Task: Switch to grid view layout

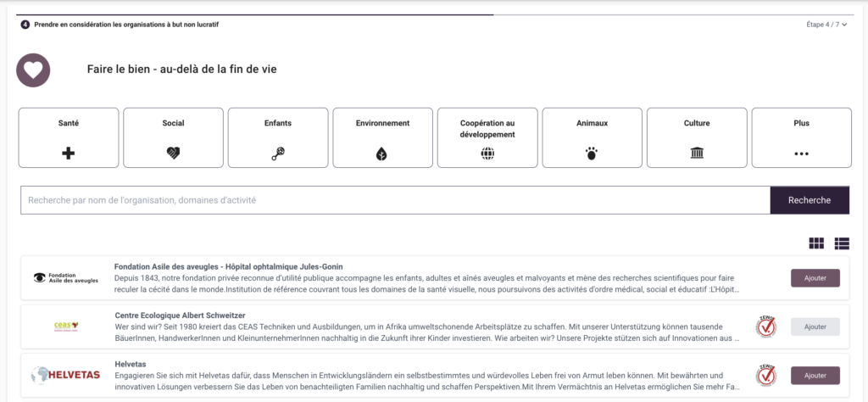Action: [x=816, y=243]
